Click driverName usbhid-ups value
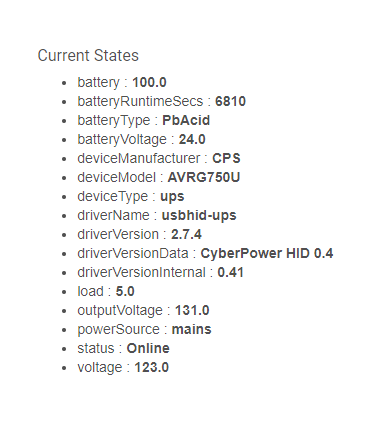Image resolution: width=372 pixels, height=429 pixels. point(199,215)
